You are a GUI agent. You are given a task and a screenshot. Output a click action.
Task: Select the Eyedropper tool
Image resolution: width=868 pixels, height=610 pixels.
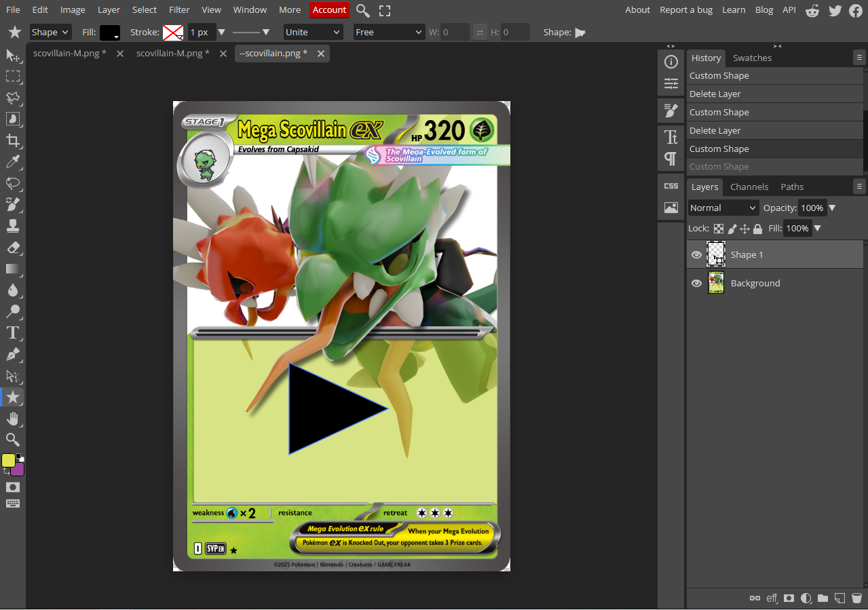point(13,162)
